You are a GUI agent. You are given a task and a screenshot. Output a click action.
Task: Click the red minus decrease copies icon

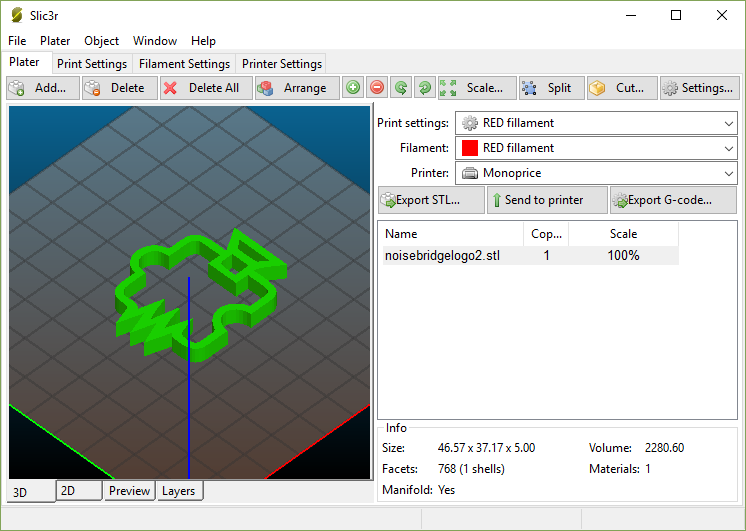pos(377,88)
